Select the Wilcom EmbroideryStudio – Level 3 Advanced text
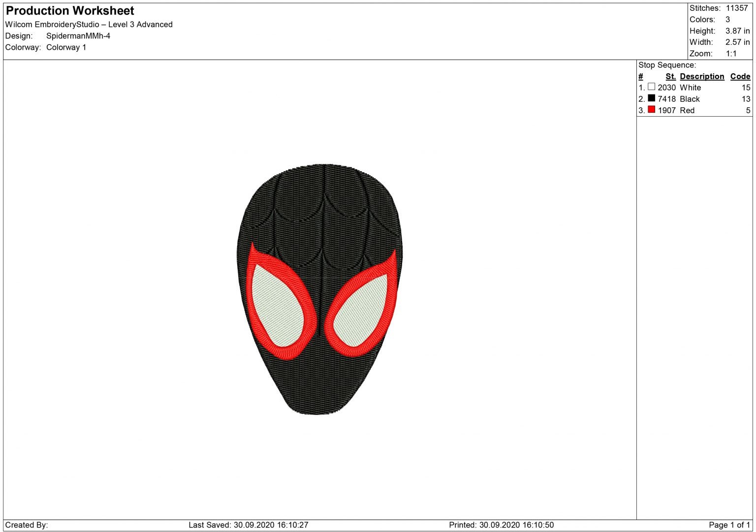756x532 pixels. coord(89,25)
